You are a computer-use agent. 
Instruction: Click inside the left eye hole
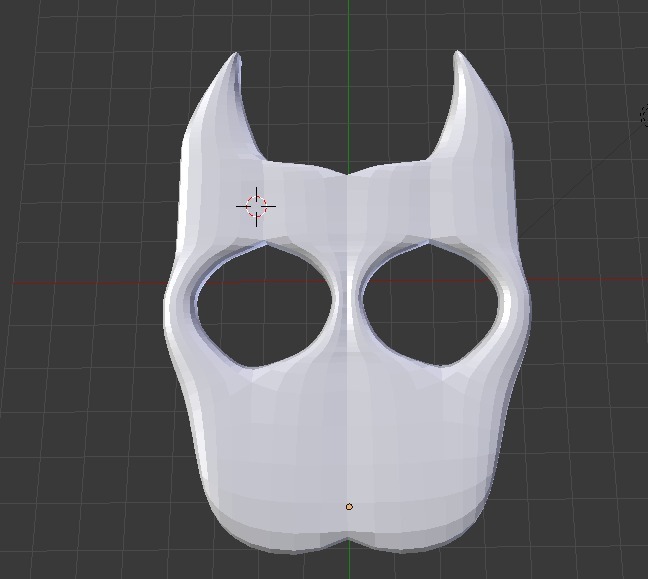[x=264, y=306]
